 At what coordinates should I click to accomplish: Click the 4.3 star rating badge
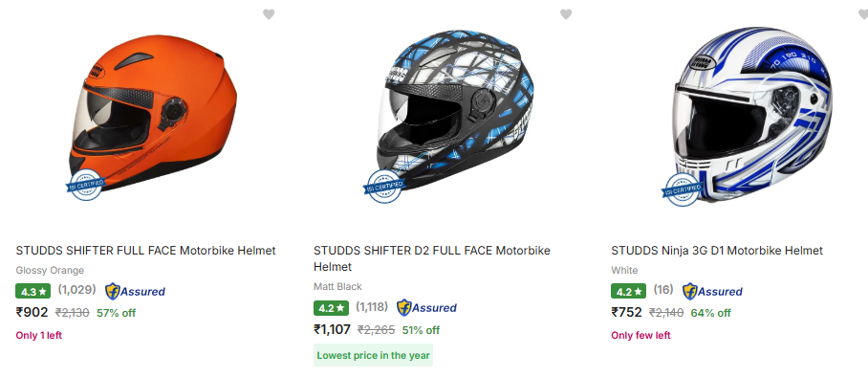click(x=33, y=291)
